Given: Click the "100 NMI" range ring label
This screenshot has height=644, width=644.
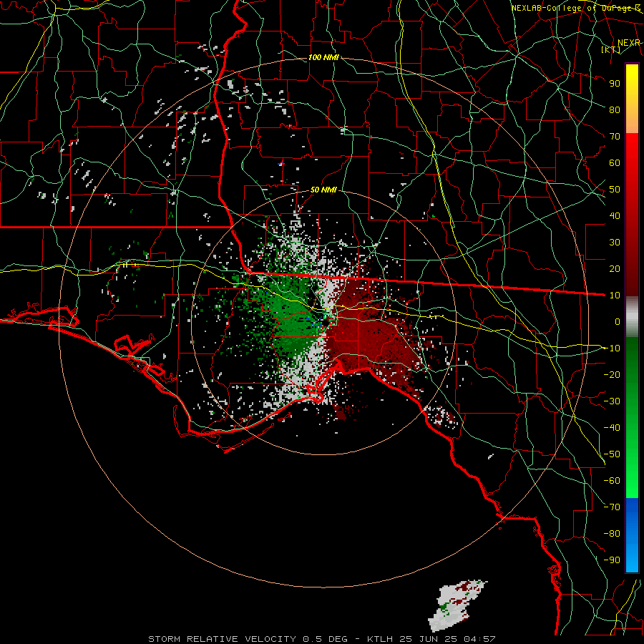Looking at the screenshot, I should (323, 57).
